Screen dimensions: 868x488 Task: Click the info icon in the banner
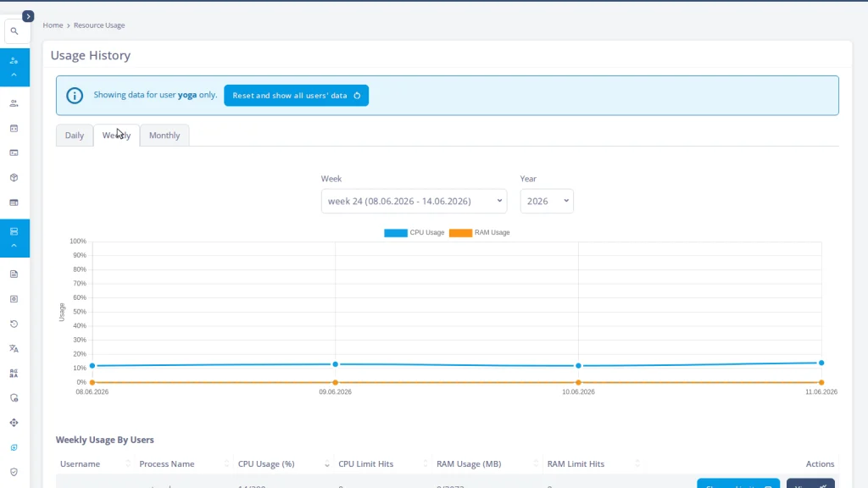point(75,96)
